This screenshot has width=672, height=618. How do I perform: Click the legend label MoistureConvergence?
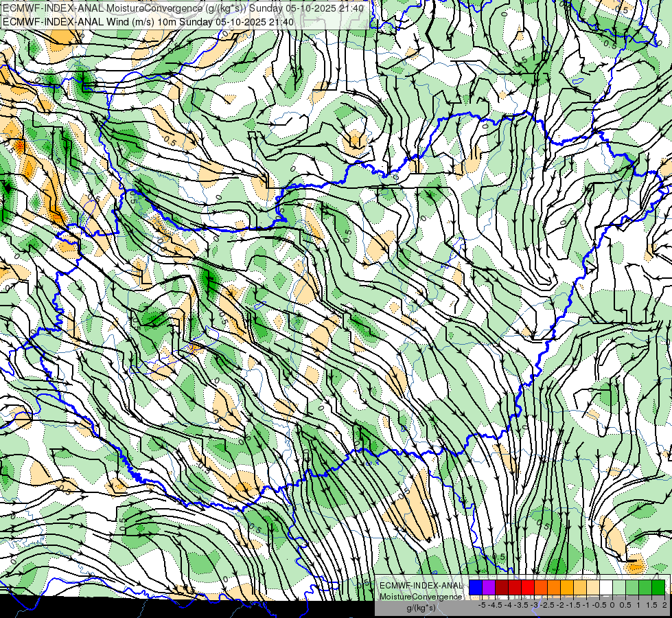[x=421, y=597]
